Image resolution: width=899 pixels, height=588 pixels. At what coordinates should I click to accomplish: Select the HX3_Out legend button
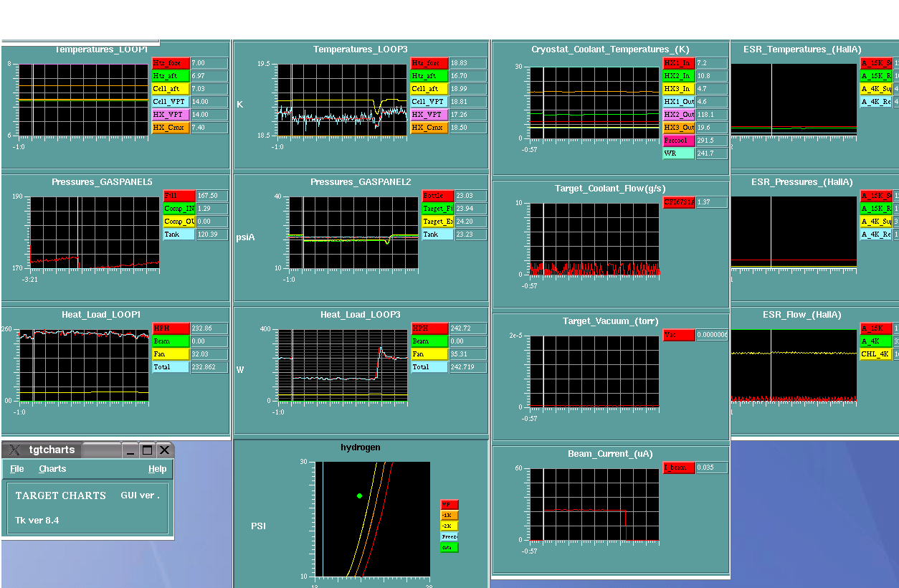[679, 128]
